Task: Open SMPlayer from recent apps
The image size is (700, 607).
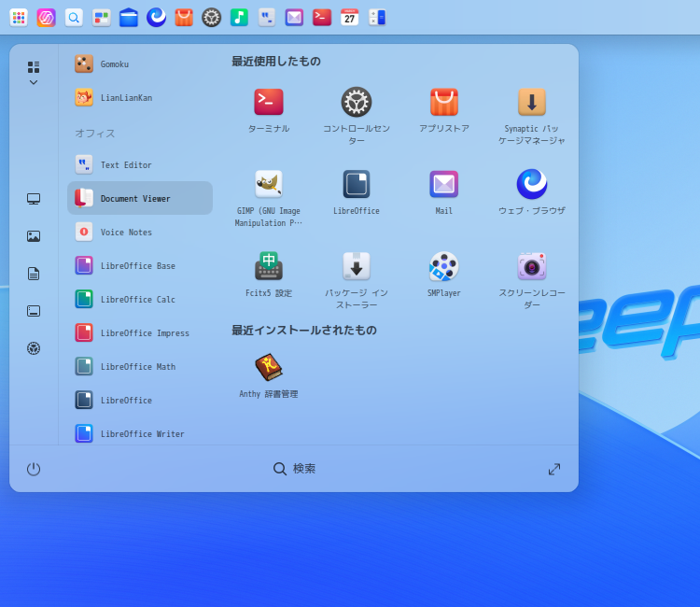Action: (x=444, y=266)
